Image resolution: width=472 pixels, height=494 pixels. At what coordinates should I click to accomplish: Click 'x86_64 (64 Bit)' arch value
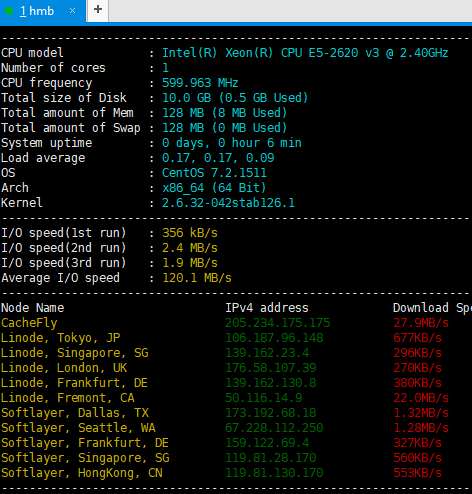[x=214, y=188]
